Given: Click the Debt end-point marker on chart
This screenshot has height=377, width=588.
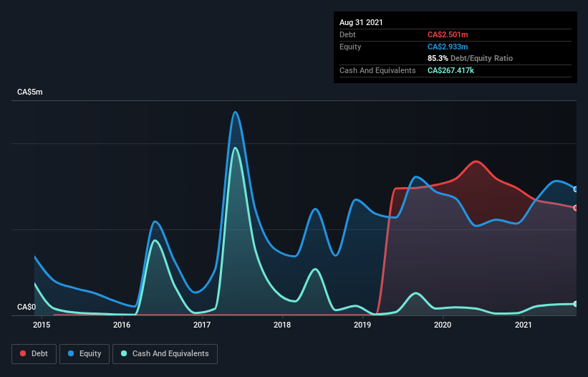Looking at the screenshot, I should click(576, 208).
